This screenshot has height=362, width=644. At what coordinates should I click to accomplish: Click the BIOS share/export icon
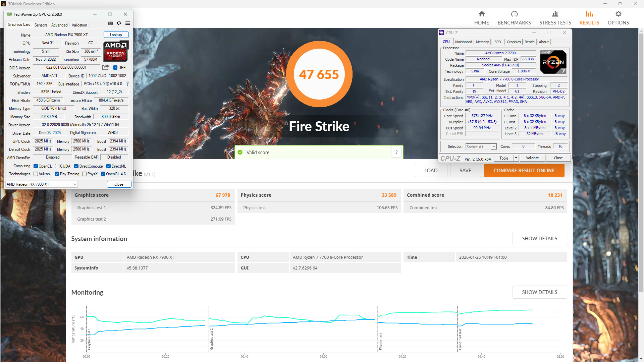click(x=105, y=67)
